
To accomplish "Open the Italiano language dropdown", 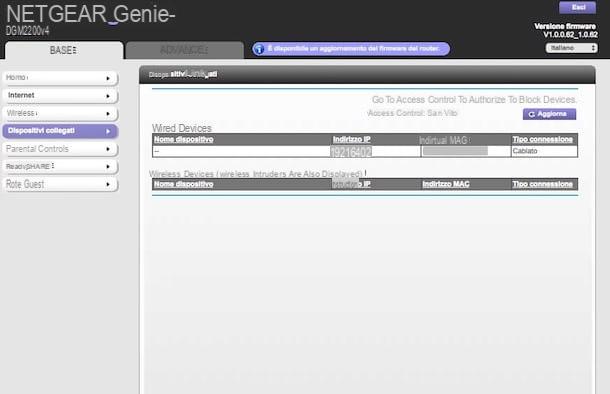I will 571,48.
